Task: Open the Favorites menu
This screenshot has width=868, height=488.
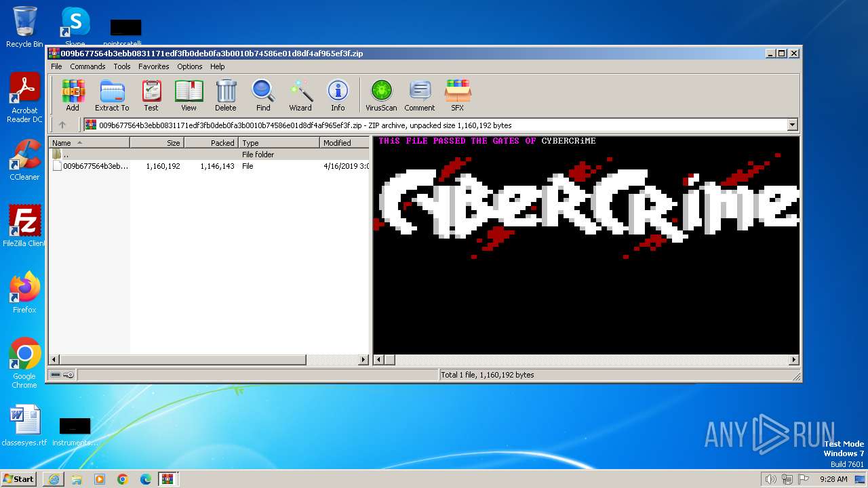Action: tap(154, 66)
